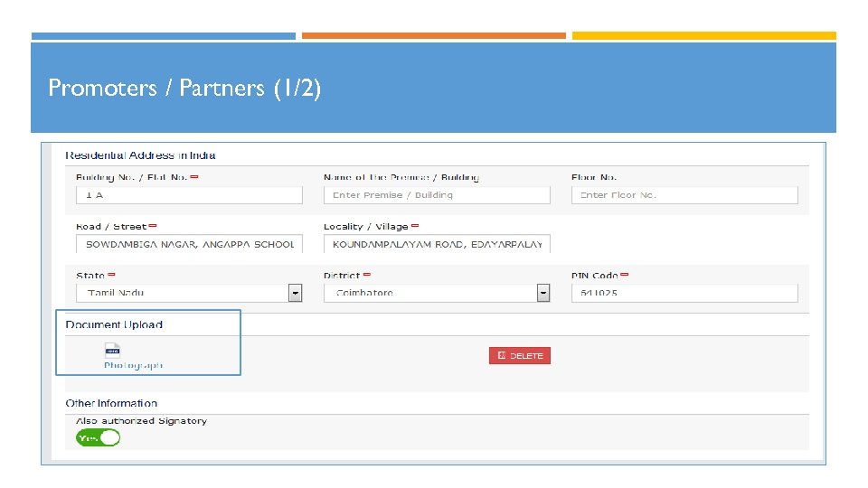The image size is (868, 488).
Task: Click the Building No. / Flat No. label
Action: click(x=132, y=177)
